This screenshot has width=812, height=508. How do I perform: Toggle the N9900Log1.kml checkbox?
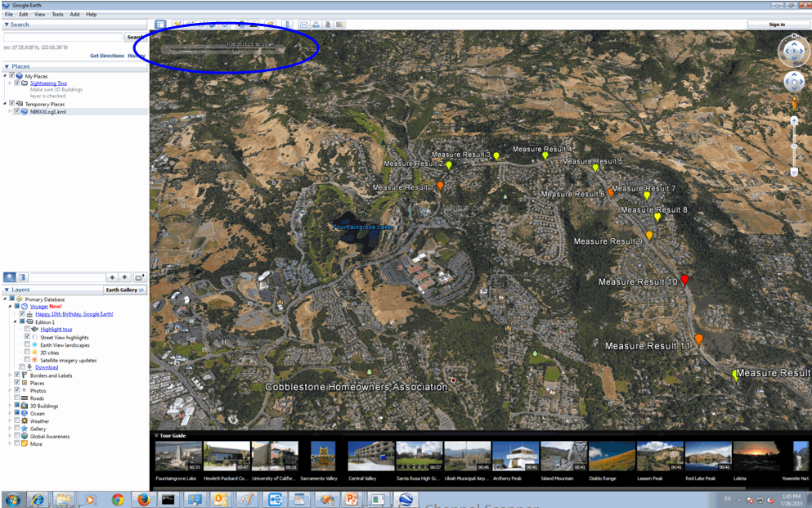click(17, 111)
